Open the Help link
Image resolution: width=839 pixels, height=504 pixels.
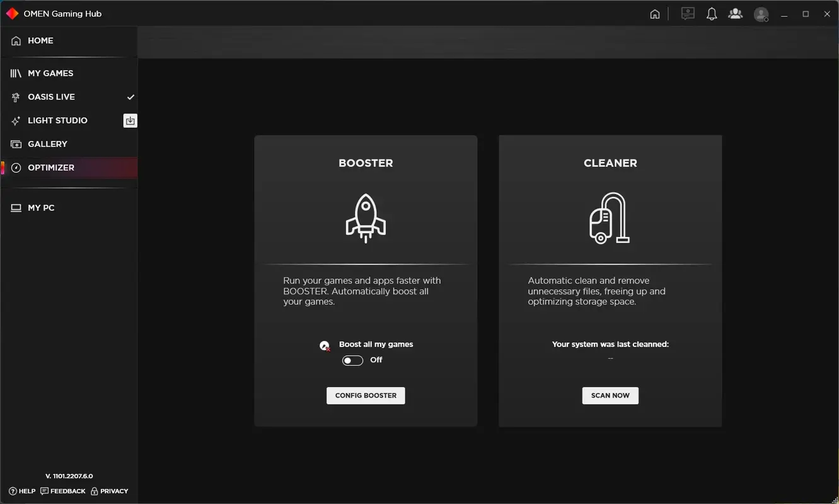tap(22, 491)
